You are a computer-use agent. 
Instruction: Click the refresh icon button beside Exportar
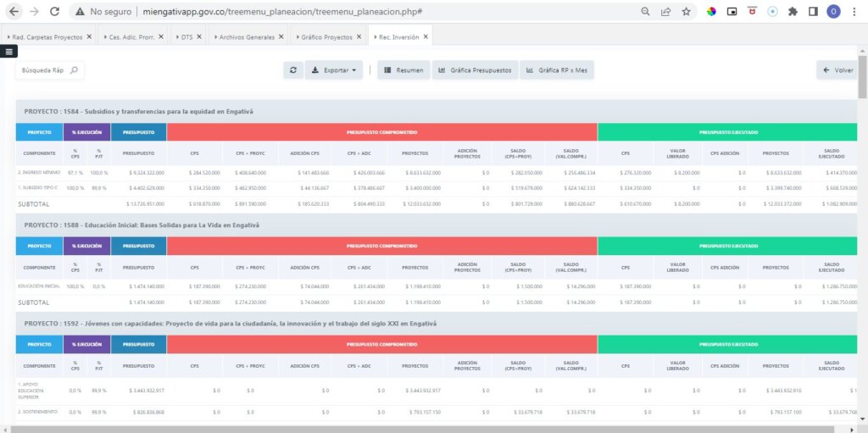(x=293, y=70)
